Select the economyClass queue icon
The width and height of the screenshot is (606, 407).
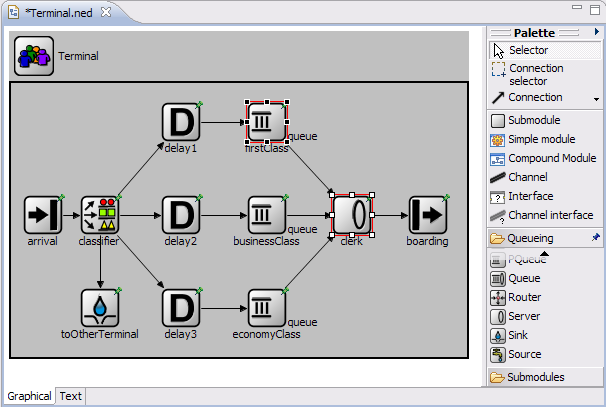click(x=267, y=308)
